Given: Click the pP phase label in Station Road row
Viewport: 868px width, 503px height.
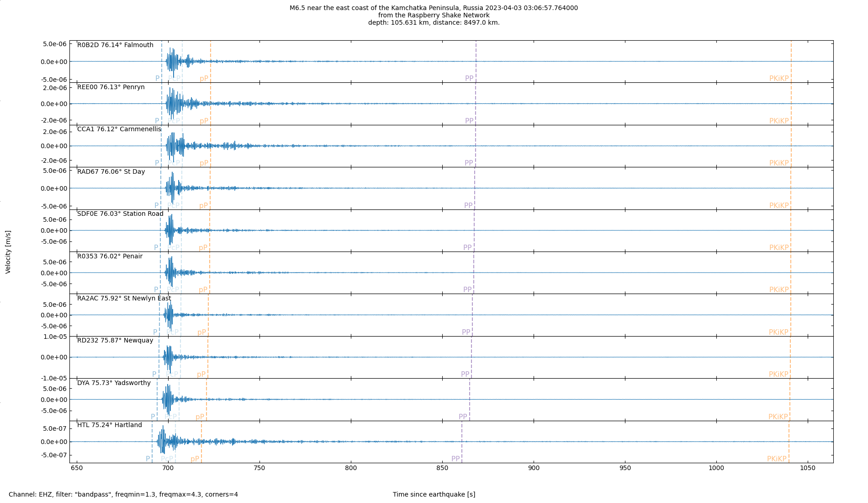Looking at the screenshot, I should pos(203,248).
